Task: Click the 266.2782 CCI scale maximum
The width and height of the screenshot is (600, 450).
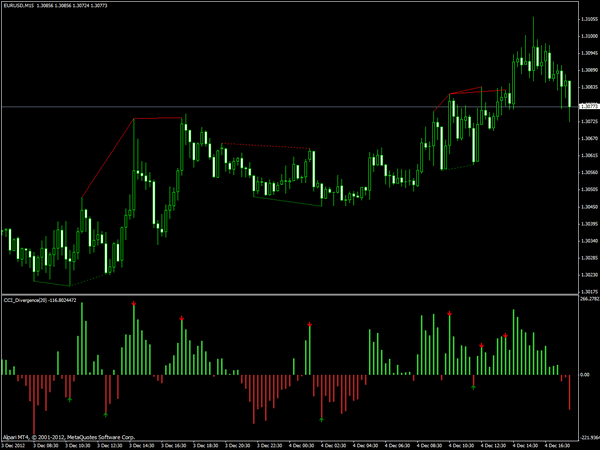Action: (590, 298)
